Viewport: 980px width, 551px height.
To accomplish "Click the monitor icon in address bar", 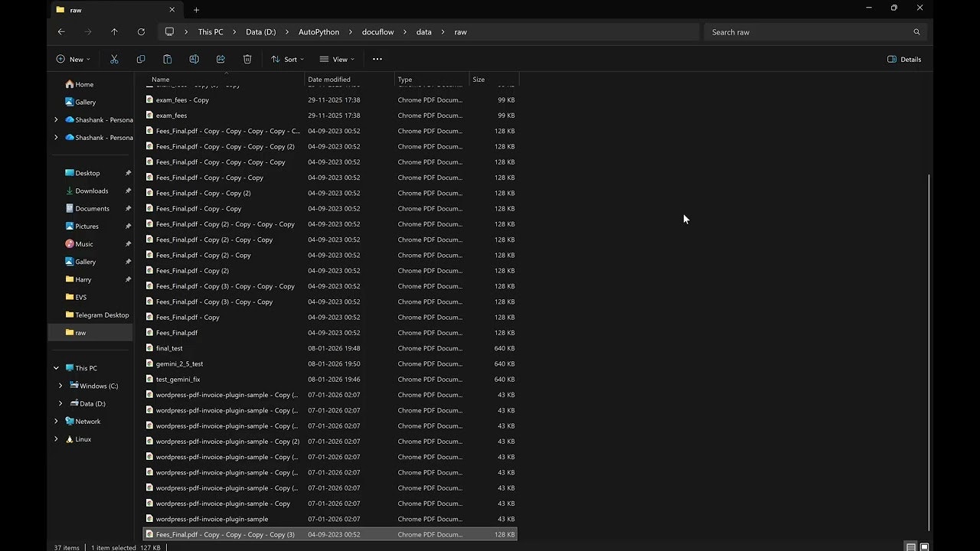I will [x=169, y=32].
